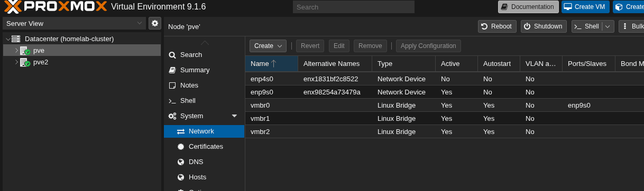Click the DNS globe icon
This screenshot has height=191, width=644.
(181, 162)
